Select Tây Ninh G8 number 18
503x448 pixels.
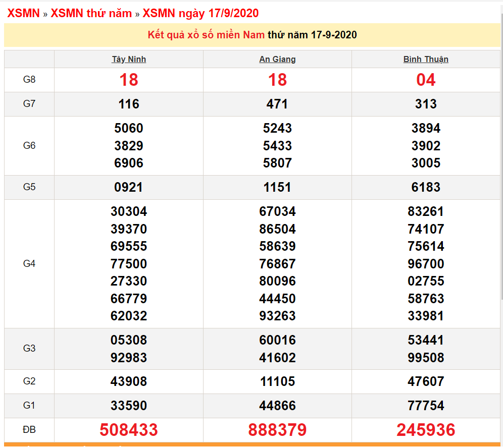coord(128,80)
